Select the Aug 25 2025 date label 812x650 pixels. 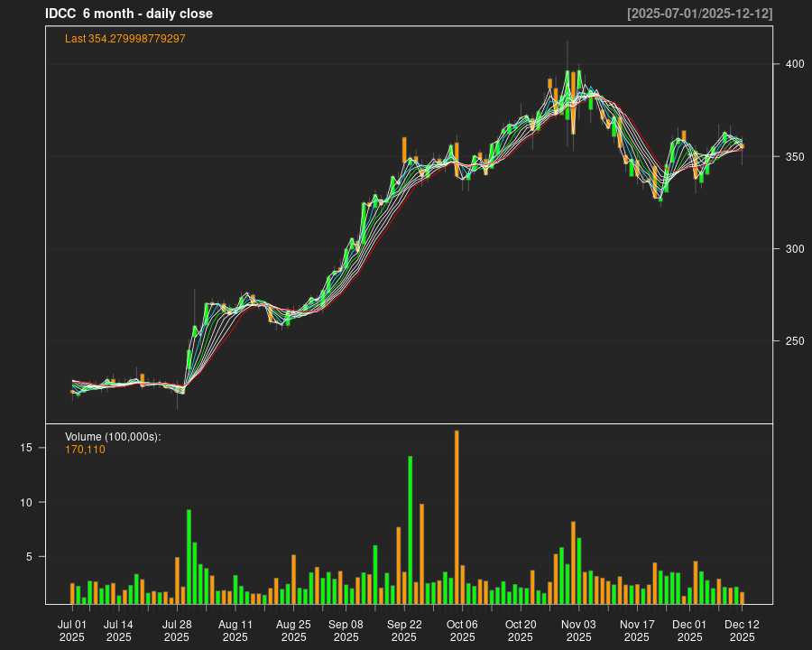click(293, 630)
